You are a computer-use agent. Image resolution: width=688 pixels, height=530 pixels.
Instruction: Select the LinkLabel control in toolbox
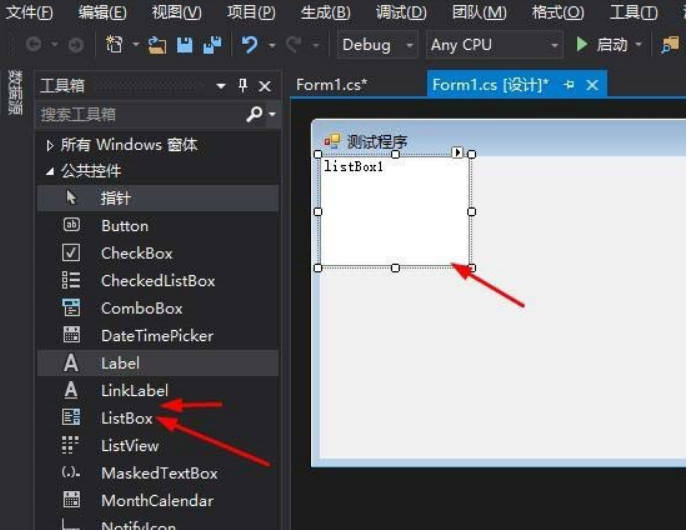(x=158, y=390)
